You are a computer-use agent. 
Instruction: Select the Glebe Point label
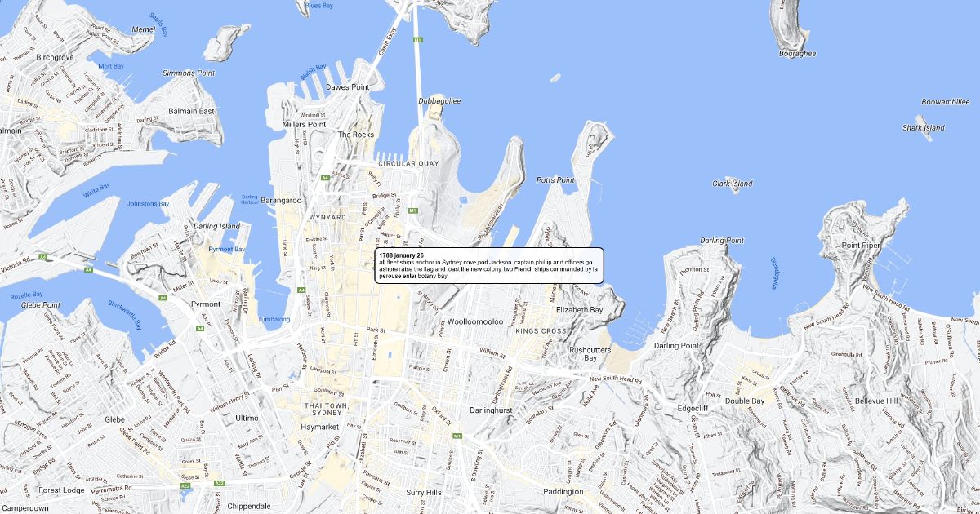click(x=40, y=305)
